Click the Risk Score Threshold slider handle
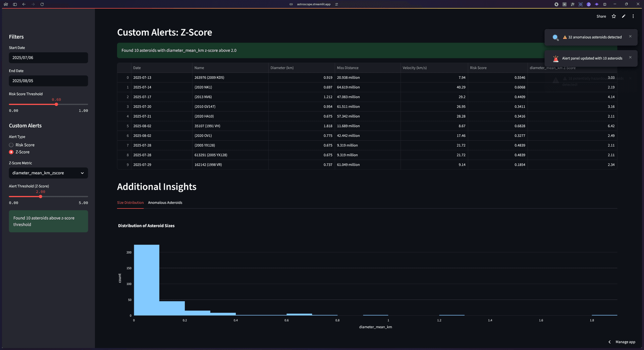This screenshot has height=350, width=644. [x=56, y=105]
